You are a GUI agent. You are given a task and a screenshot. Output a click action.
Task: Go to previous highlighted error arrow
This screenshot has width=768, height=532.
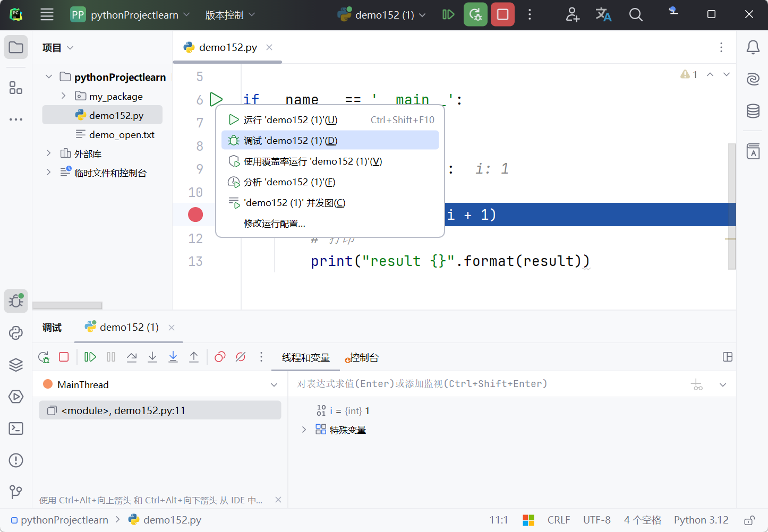tap(710, 74)
